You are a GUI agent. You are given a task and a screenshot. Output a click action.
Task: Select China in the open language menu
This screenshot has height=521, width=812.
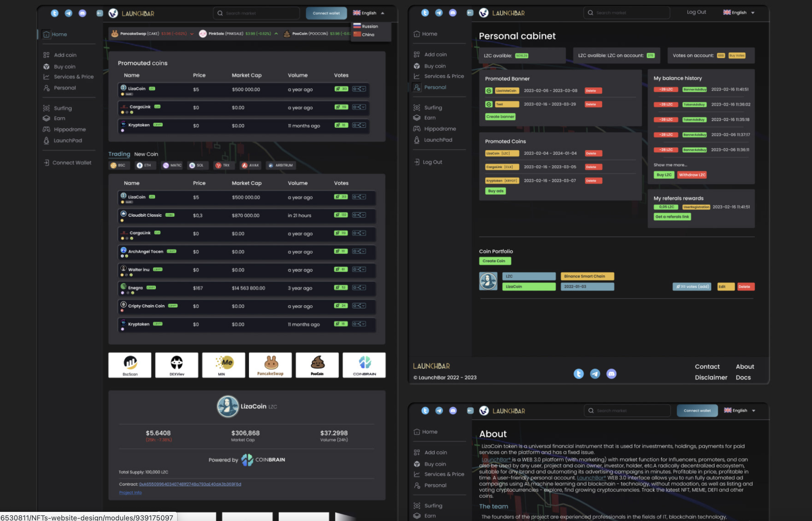point(364,34)
